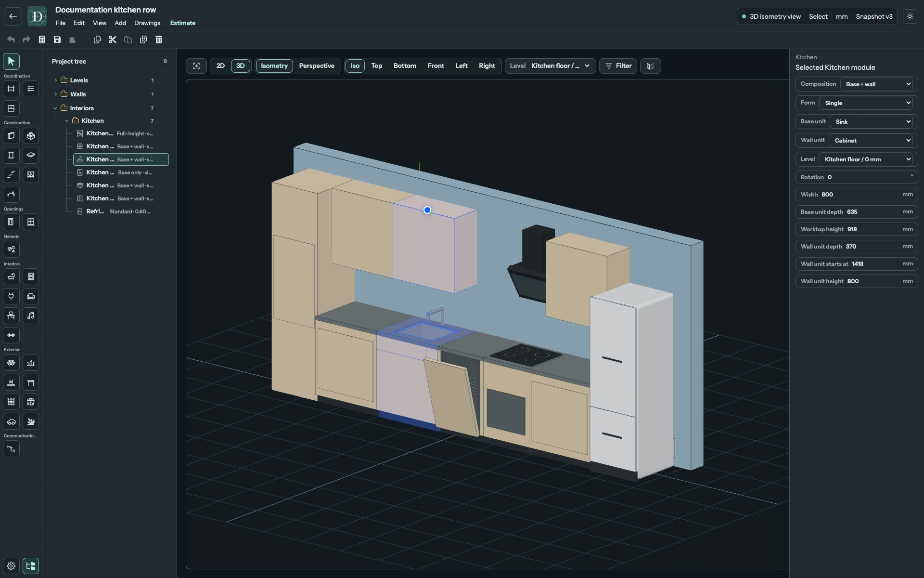Click the back arrow button

pos(13,16)
